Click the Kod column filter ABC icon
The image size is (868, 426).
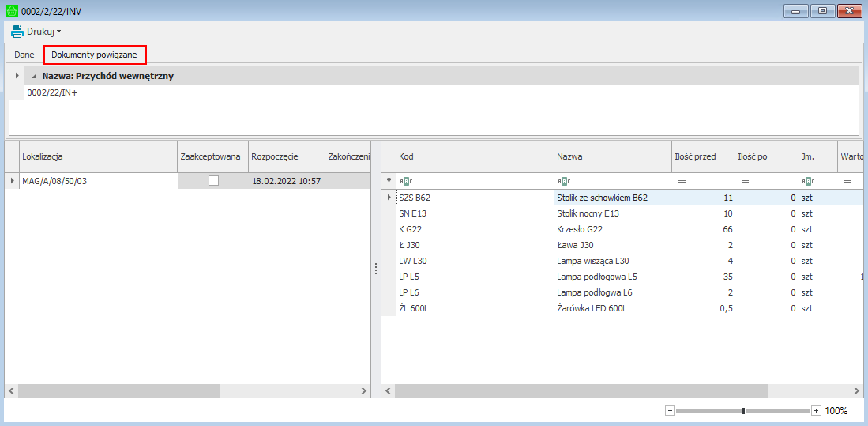point(406,181)
